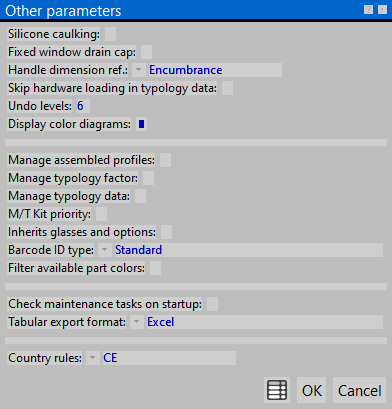Screen dimensions: 392x409
Task: Click the Excel export format field
Action: coord(265,322)
